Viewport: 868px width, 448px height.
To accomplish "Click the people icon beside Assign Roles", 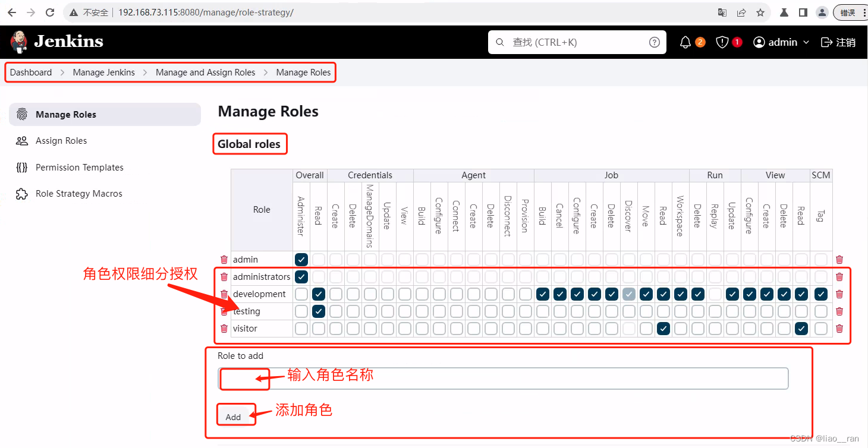I will 22,141.
